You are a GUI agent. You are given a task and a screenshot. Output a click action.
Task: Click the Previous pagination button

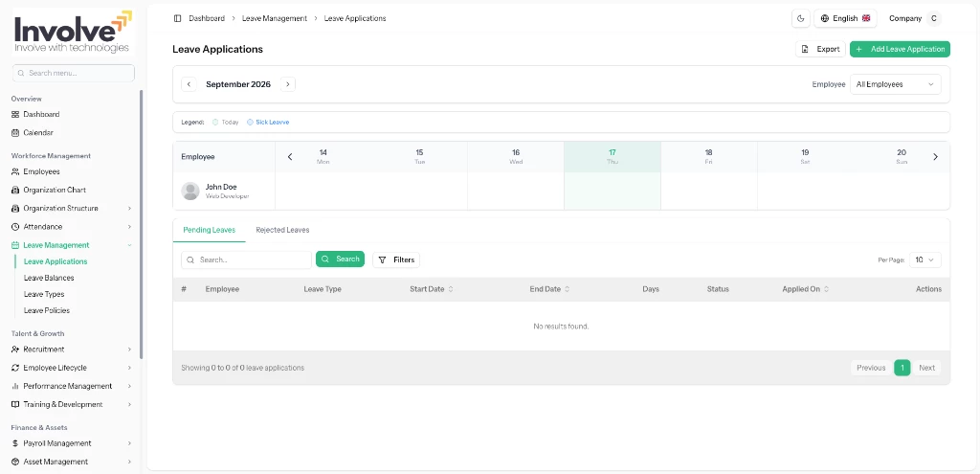[871, 368]
